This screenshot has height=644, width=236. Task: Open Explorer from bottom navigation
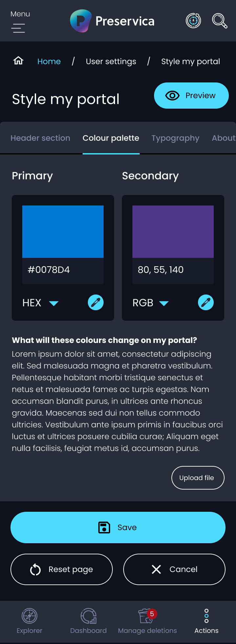click(x=29, y=621)
